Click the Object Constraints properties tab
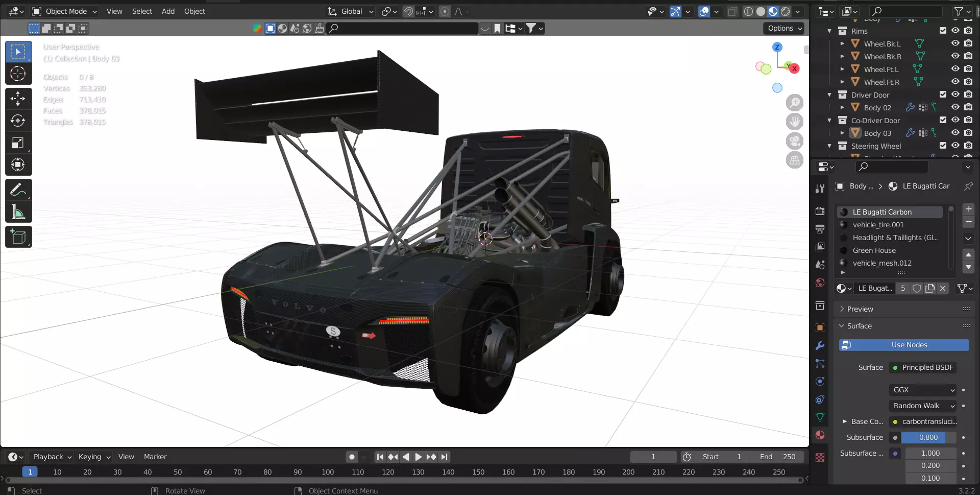Image resolution: width=980 pixels, height=495 pixels. click(x=820, y=399)
